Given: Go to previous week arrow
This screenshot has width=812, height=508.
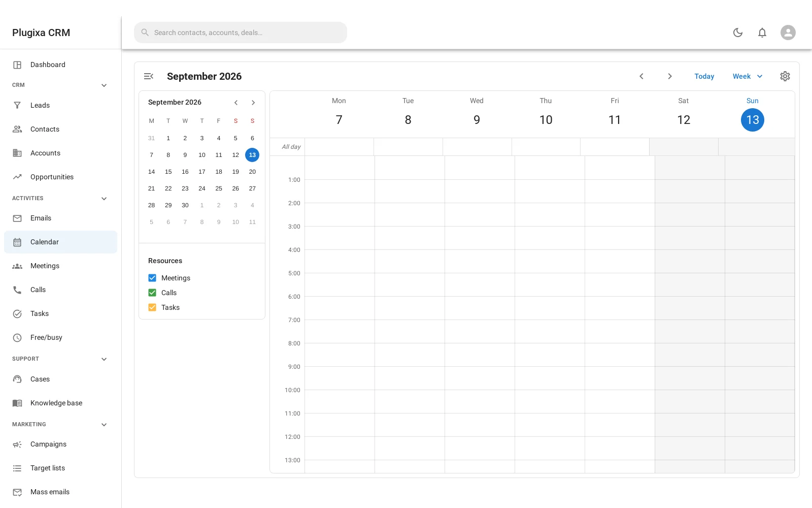Looking at the screenshot, I should tap(641, 76).
